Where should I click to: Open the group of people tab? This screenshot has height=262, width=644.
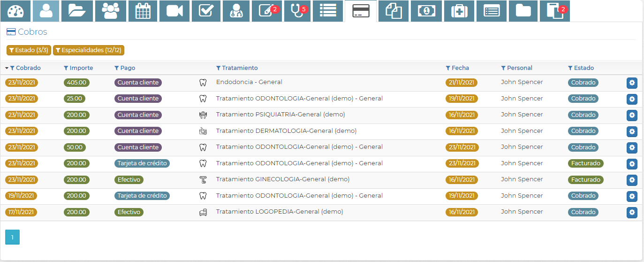[x=111, y=11]
